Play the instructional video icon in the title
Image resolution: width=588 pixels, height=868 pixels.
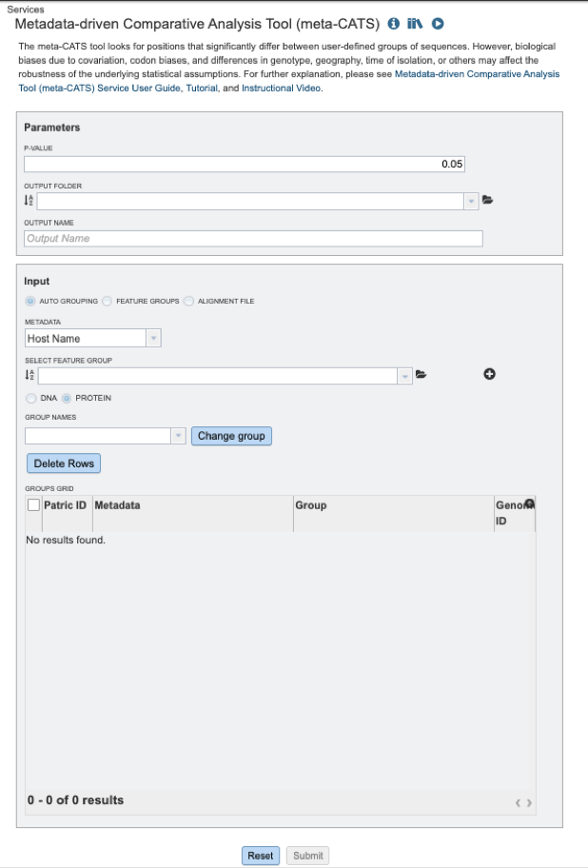438,24
